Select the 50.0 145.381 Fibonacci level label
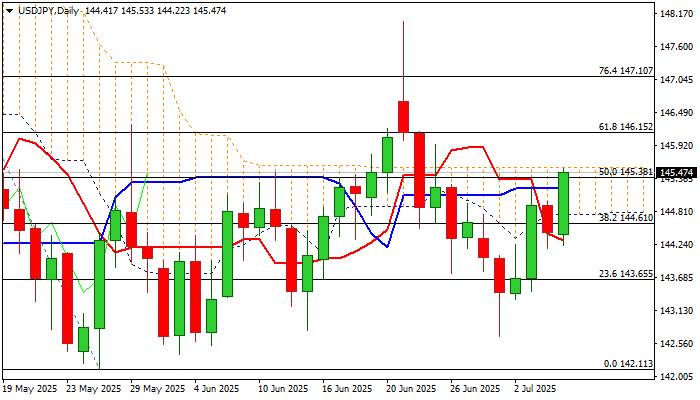 click(625, 172)
